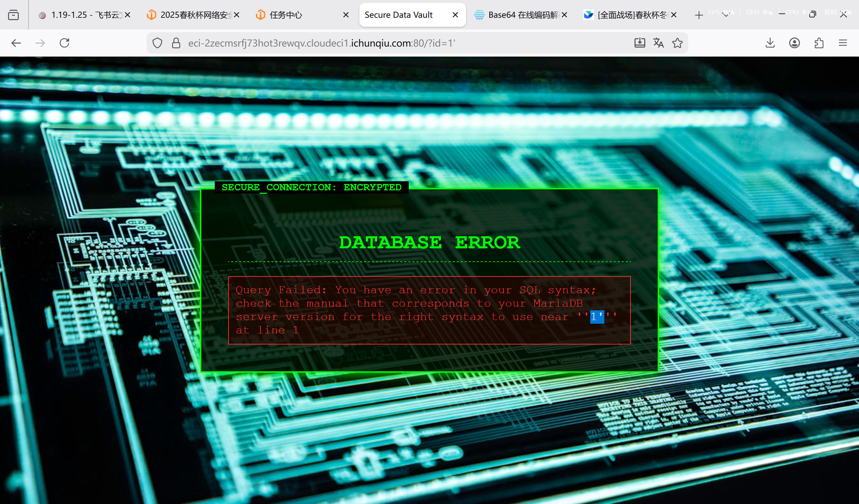The image size is (859, 504).
Task: Open the tracking protection shield icon
Action: 157,43
